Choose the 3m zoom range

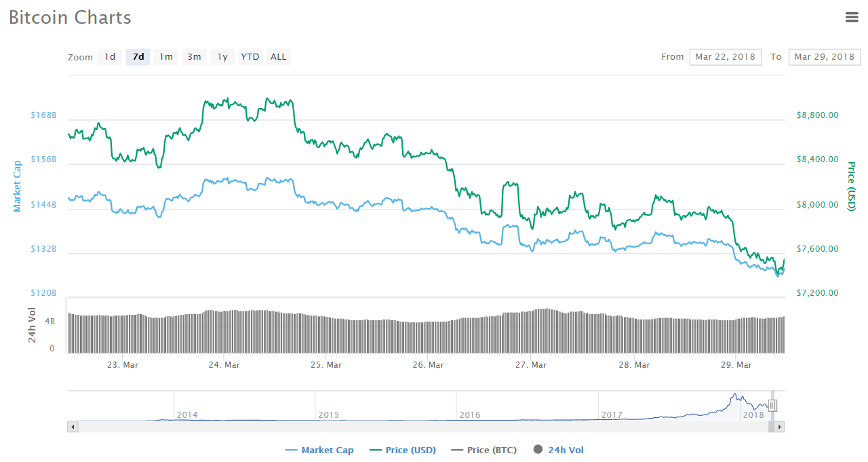click(194, 57)
